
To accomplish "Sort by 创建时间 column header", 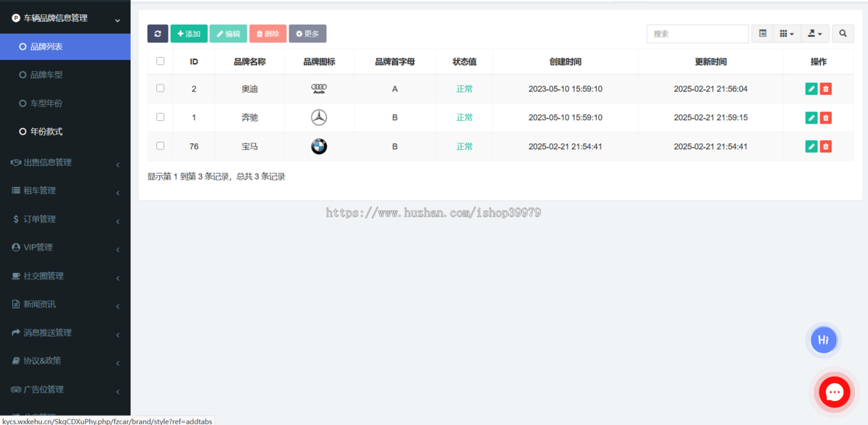I will click(x=565, y=62).
